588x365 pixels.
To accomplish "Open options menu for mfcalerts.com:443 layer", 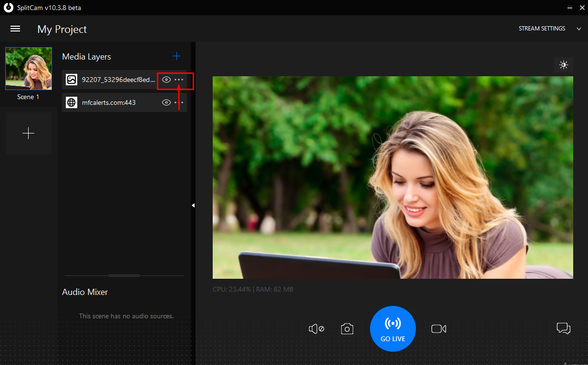I will pos(178,102).
